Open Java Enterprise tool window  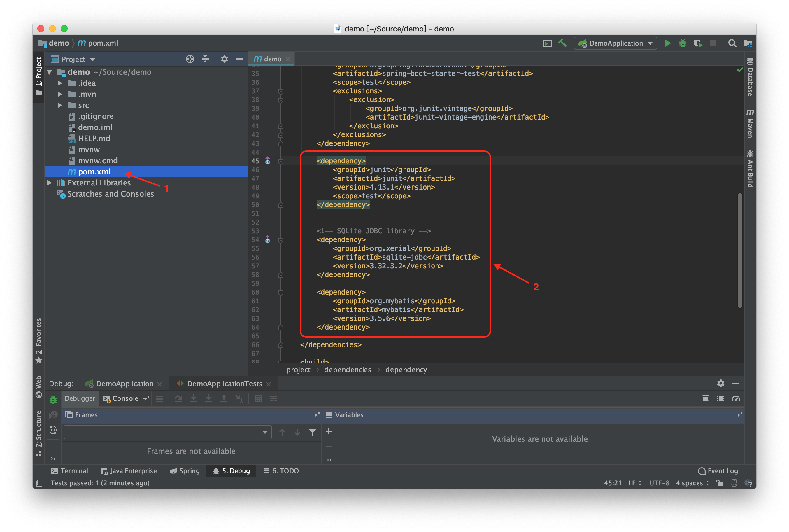129,470
